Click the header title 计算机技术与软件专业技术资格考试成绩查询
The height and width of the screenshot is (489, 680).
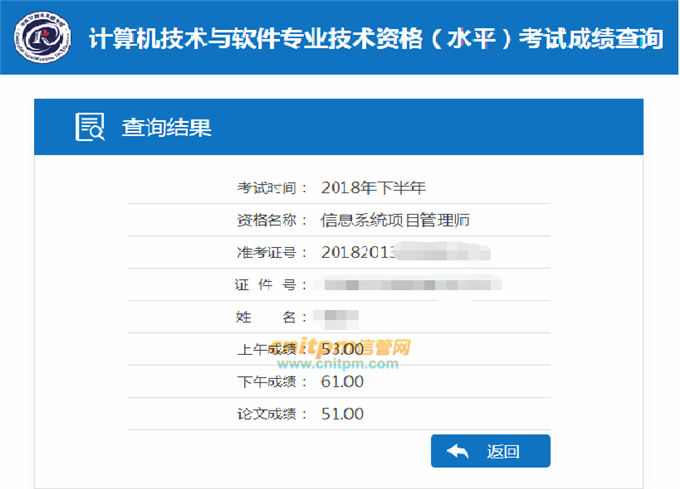point(375,39)
